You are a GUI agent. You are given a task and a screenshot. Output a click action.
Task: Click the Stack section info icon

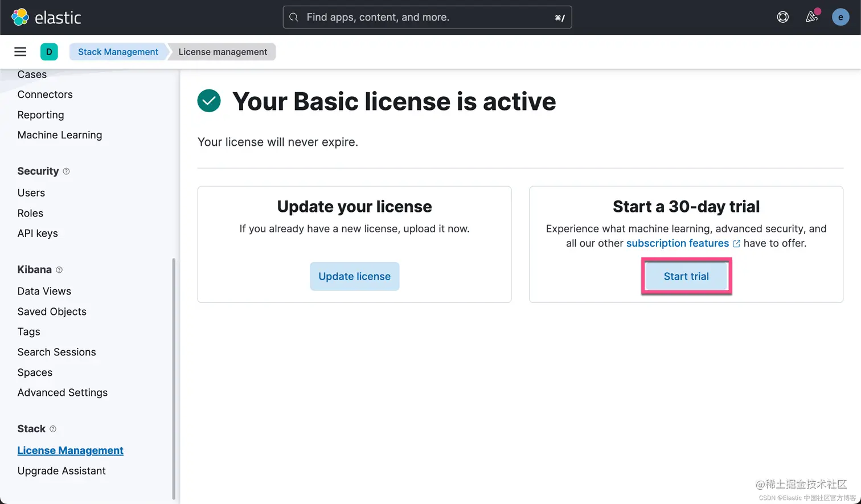pyautogui.click(x=53, y=429)
